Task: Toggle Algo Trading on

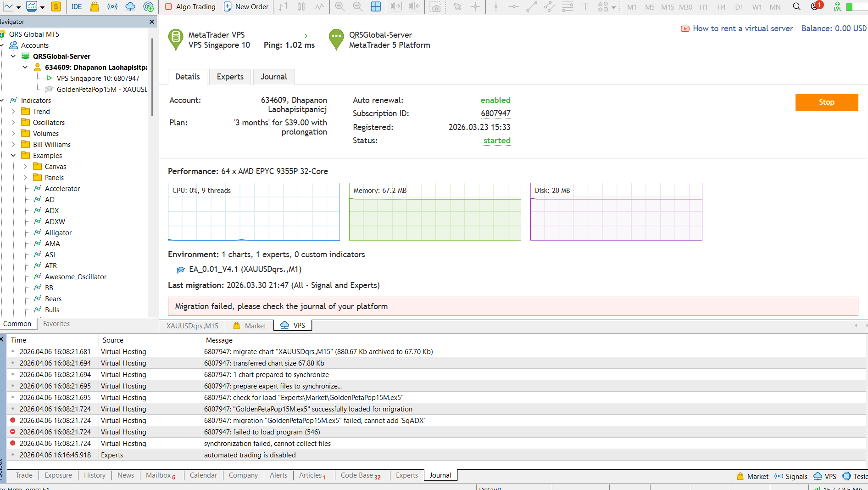Action: point(190,7)
